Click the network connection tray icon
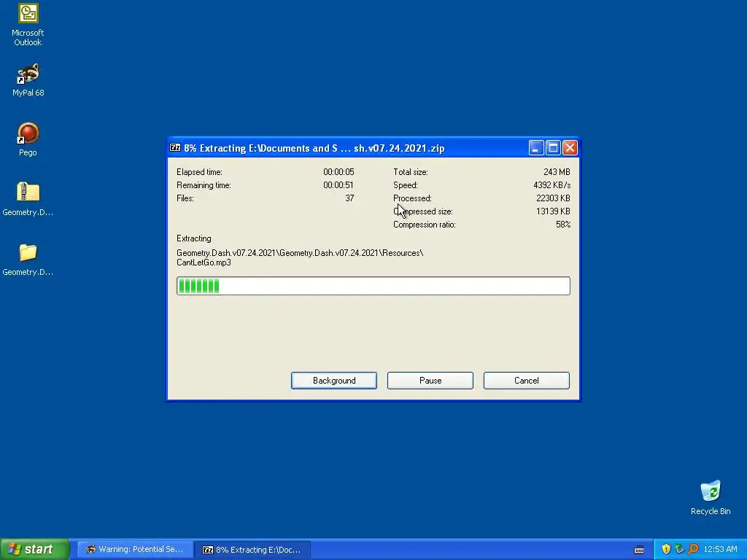 679,549
